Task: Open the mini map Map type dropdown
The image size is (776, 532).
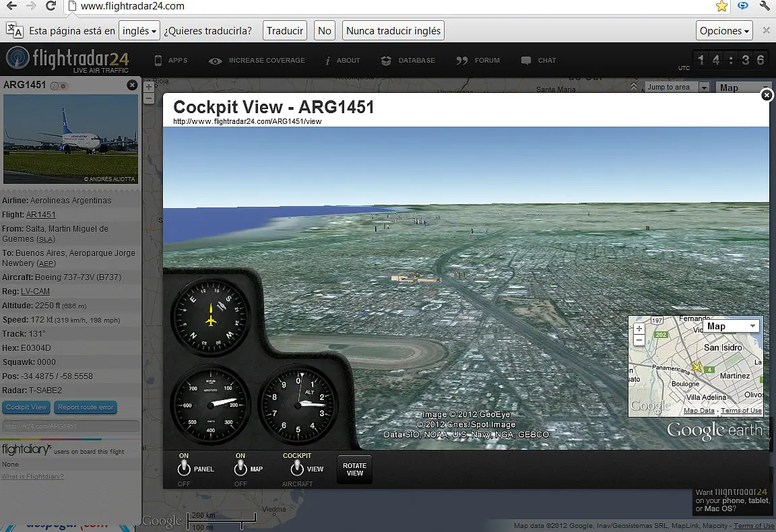Action: pos(731,326)
